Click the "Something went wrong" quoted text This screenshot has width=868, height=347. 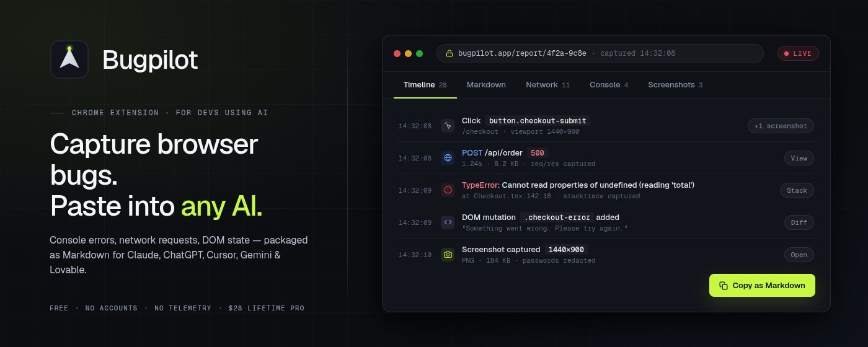click(x=545, y=228)
